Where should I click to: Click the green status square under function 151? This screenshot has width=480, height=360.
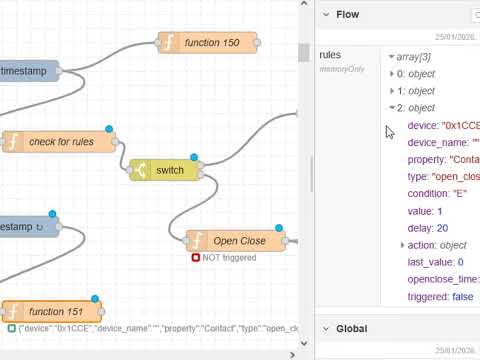coord(12,329)
